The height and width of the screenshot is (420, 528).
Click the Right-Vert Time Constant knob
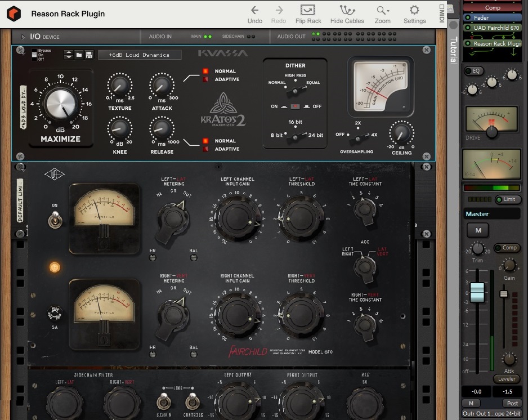[x=365, y=325]
